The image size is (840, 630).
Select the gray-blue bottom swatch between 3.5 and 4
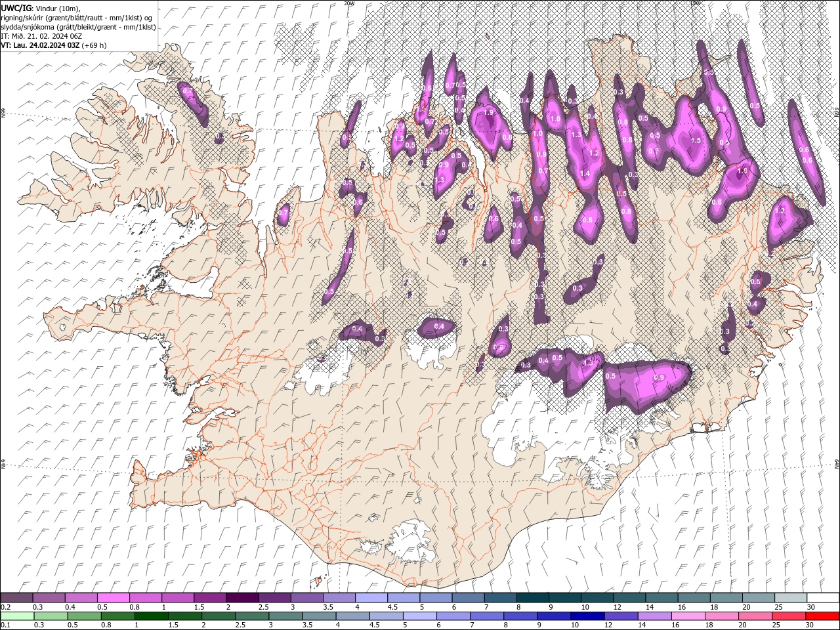(320, 616)
